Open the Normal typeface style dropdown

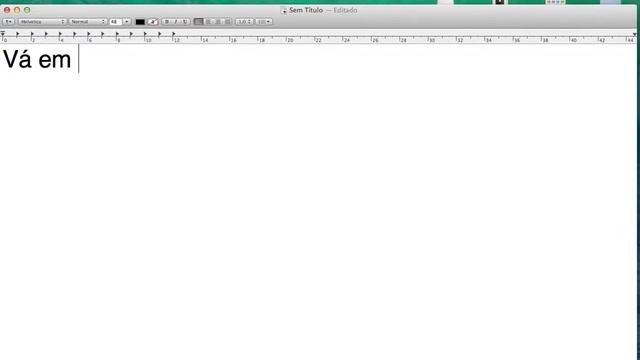click(88, 22)
